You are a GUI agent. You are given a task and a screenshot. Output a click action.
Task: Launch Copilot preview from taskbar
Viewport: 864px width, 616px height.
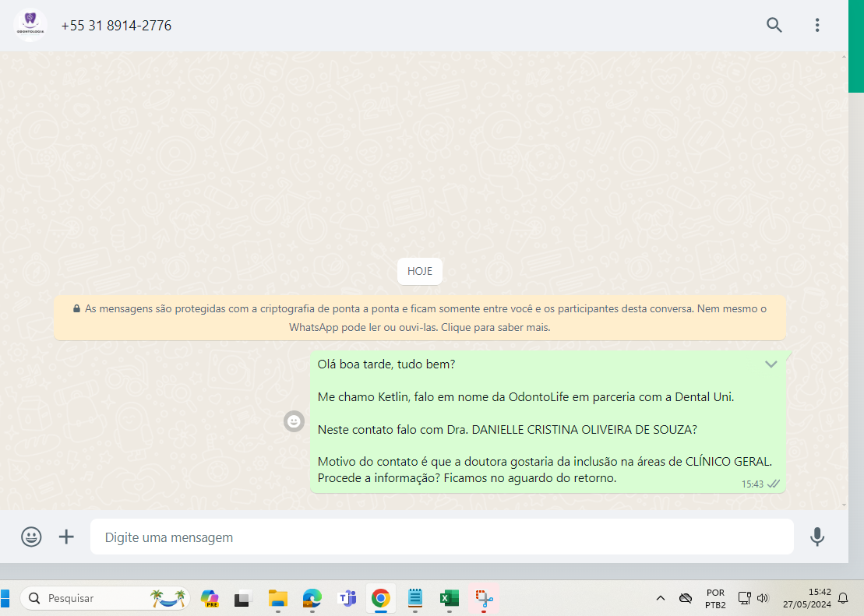210,598
